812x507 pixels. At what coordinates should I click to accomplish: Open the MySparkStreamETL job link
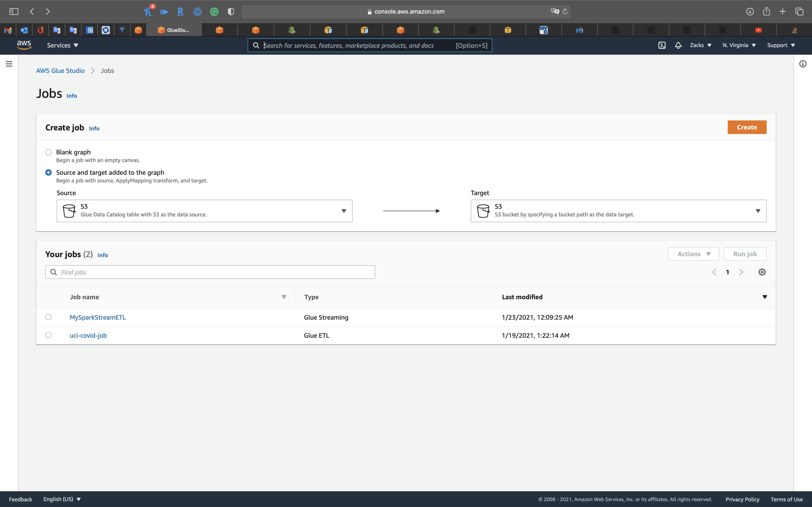coord(98,317)
